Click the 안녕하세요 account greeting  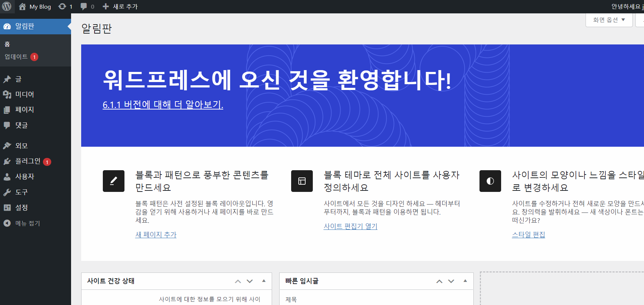(x=627, y=7)
